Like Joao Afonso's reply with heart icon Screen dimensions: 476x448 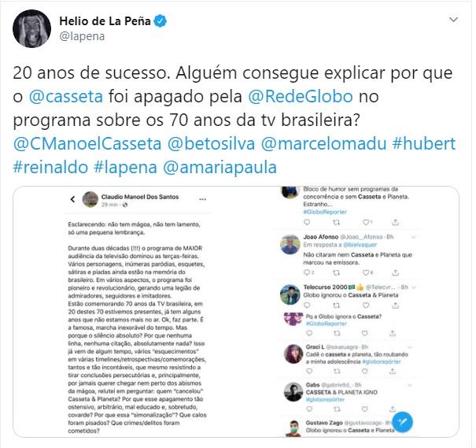(x=366, y=272)
